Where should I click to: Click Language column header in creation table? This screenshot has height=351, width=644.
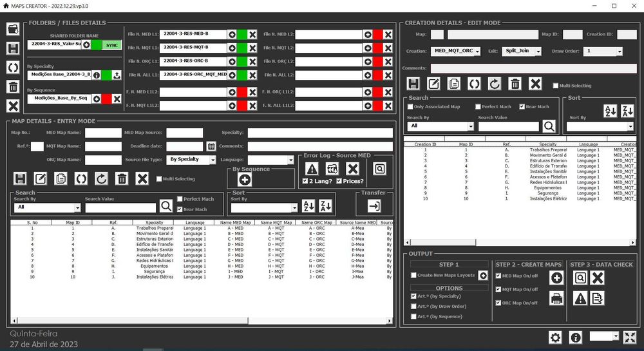588,144
